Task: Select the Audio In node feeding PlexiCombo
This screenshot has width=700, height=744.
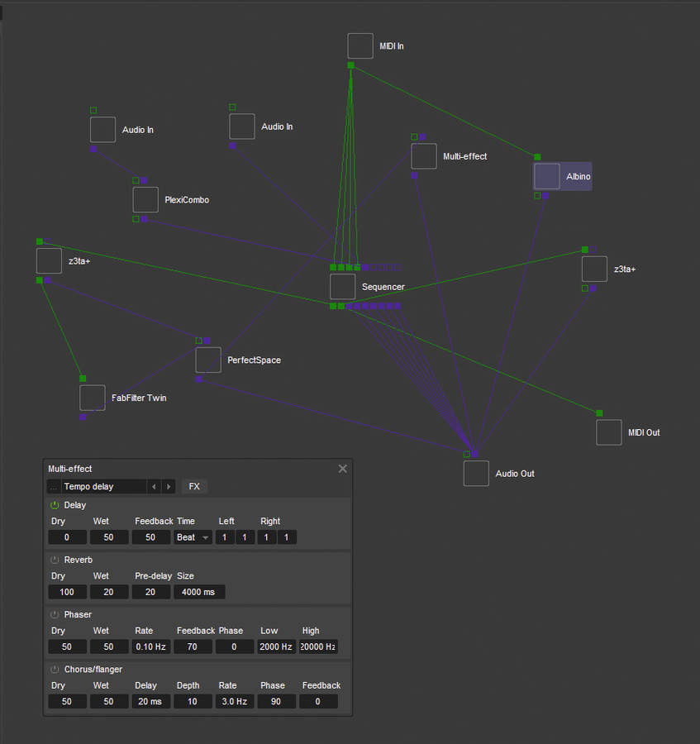Action: (103, 130)
